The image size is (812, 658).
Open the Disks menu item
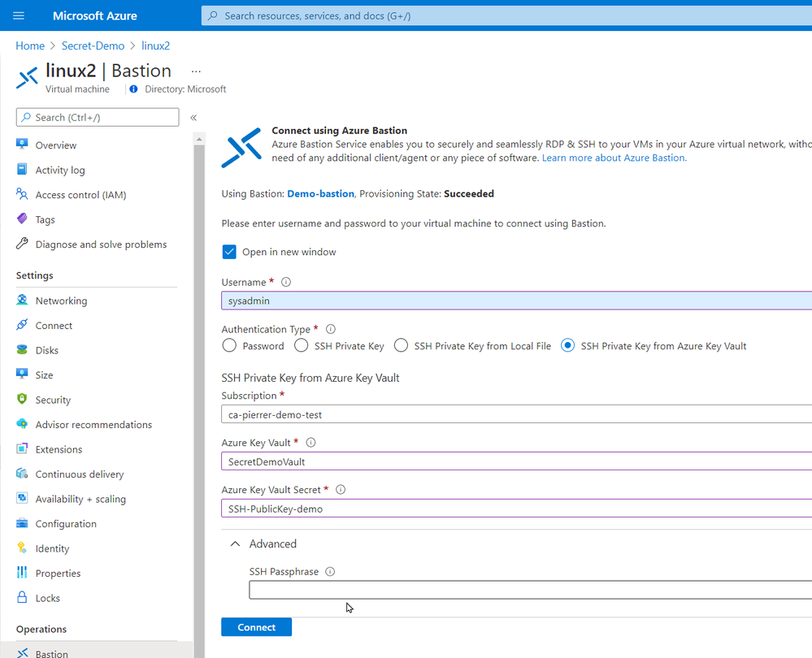coord(46,350)
